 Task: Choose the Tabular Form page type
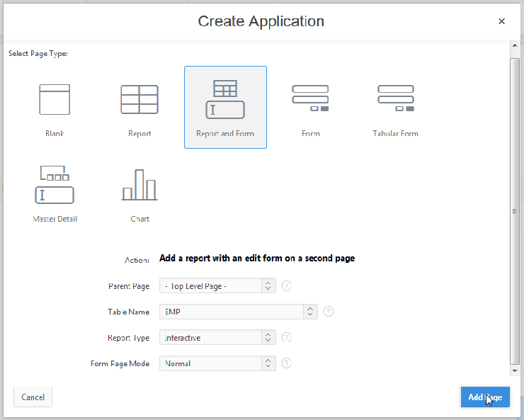396,107
